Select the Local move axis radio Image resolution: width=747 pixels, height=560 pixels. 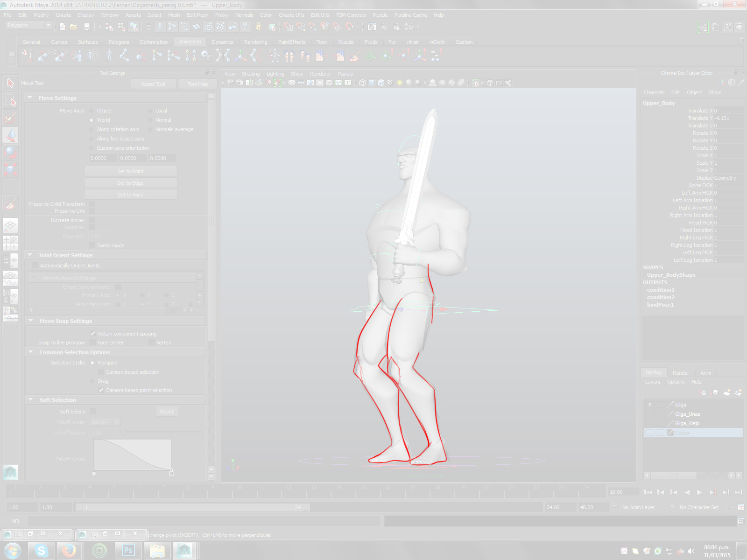point(150,111)
